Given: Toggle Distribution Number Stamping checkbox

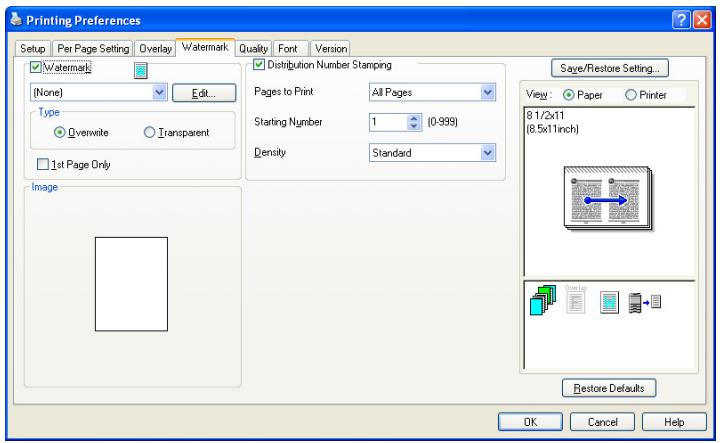Looking at the screenshot, I should click(259, 64).
